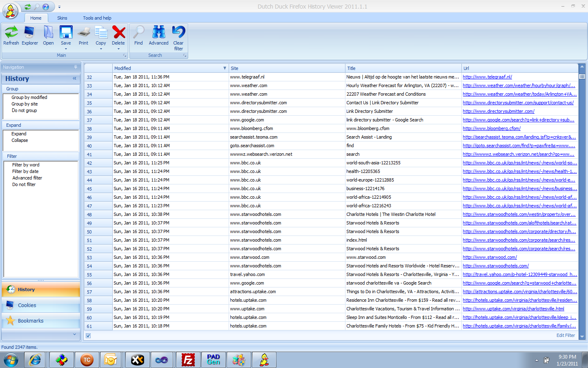Open the TC taskbar application
Screen dimensions: 588x368
(87, 360)
